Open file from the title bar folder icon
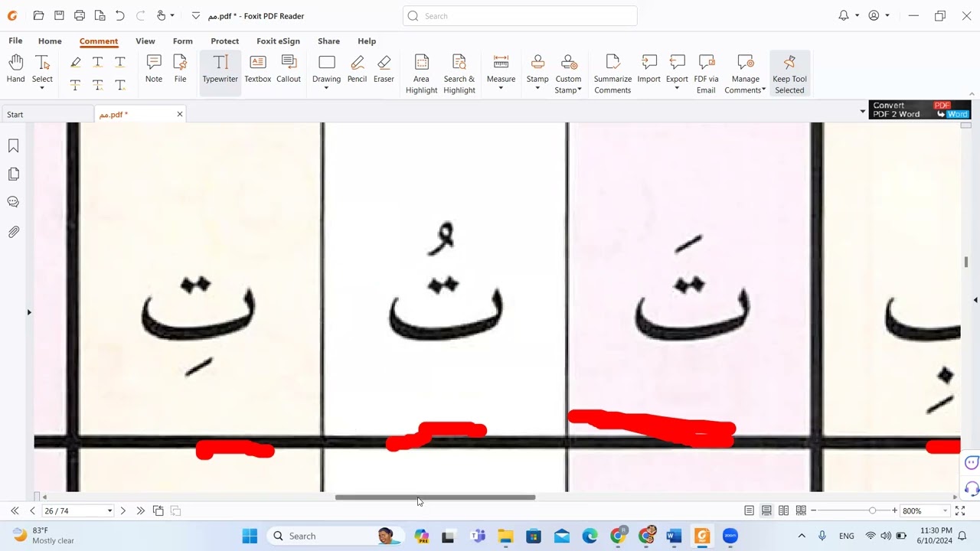This screenshot has width=980, height=551. point(38,15)
